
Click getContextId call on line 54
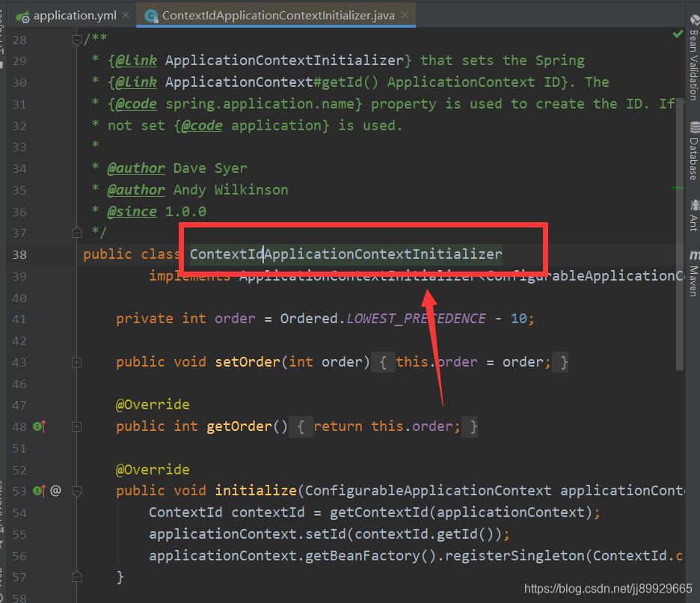point(379,512)
